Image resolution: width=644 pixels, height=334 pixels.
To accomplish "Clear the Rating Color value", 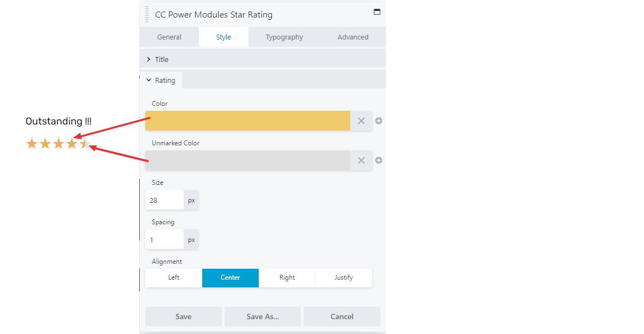I will [361, 121].
